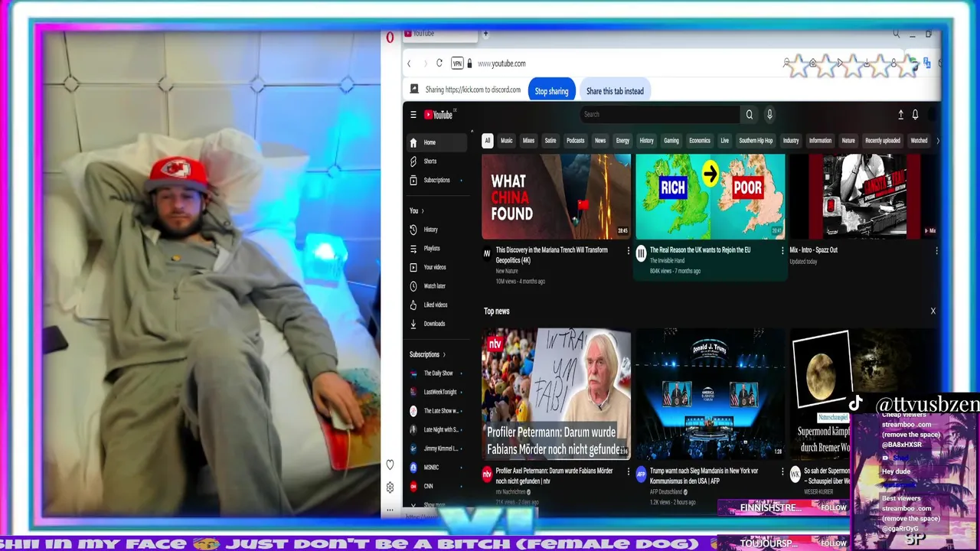
Task: Expand the You section chevron
Action: [x=423, y=211]
